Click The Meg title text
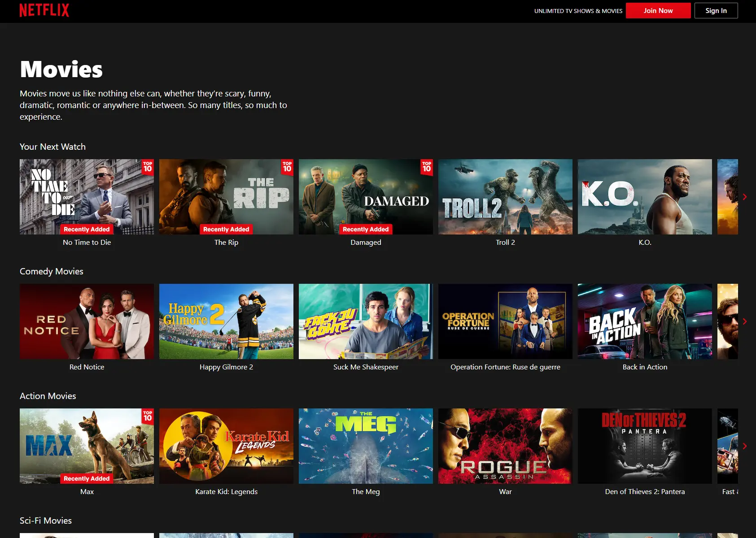The image size is (756, 538). [x=366, y=491]
